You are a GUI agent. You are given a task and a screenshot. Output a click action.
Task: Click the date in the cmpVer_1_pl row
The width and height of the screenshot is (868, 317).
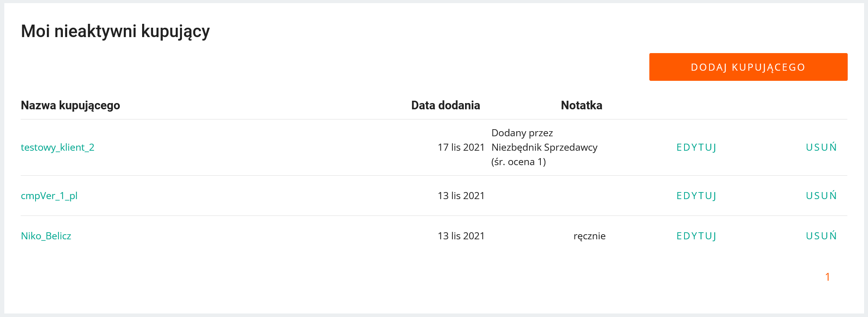461,196
